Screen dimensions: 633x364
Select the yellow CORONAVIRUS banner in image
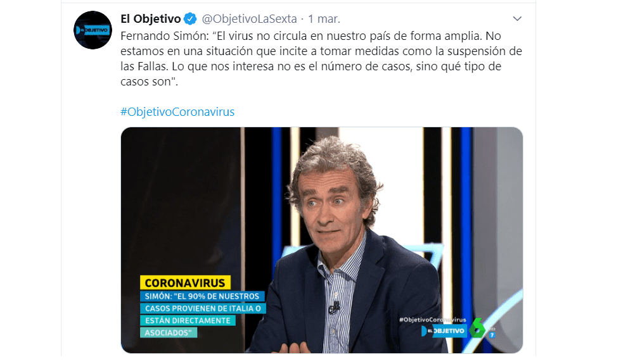185,282
